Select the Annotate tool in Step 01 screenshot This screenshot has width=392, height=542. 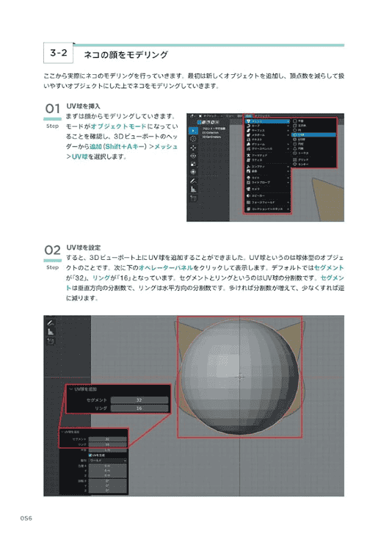193,181
